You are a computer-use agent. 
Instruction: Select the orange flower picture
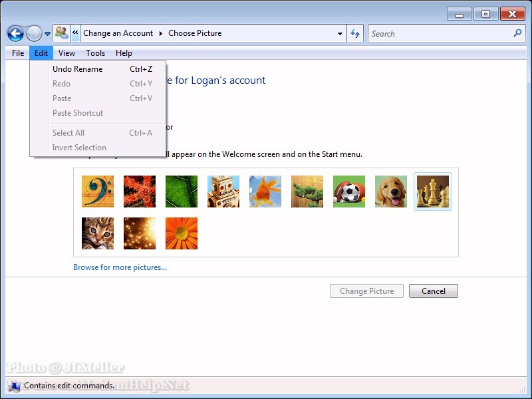[182, 233]
